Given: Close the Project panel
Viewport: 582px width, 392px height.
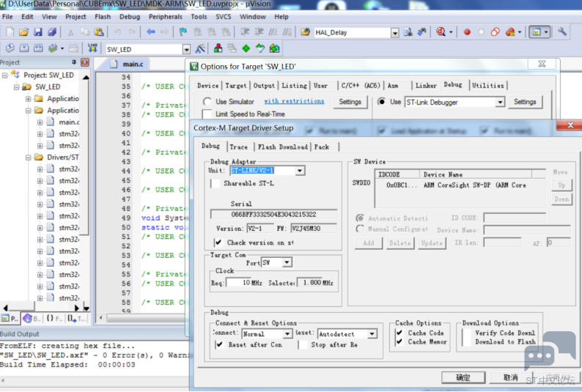Looking at the screenshot, I should [85, 62].
